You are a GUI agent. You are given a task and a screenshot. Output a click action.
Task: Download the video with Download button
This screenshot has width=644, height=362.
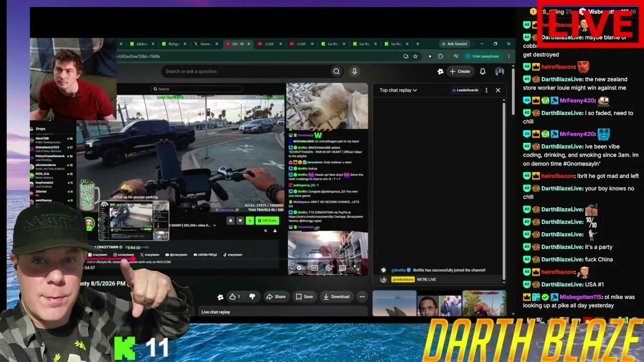pos(337,297)
